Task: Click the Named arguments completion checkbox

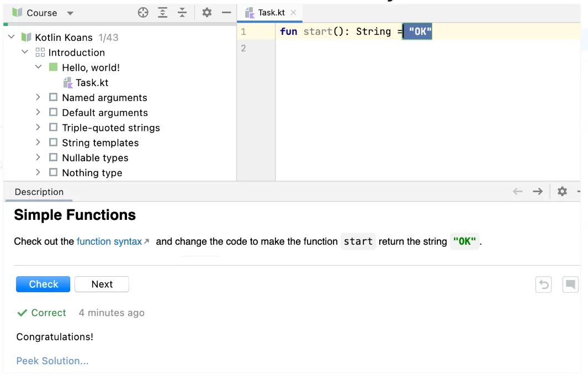Action: click(x=53, y=97)
